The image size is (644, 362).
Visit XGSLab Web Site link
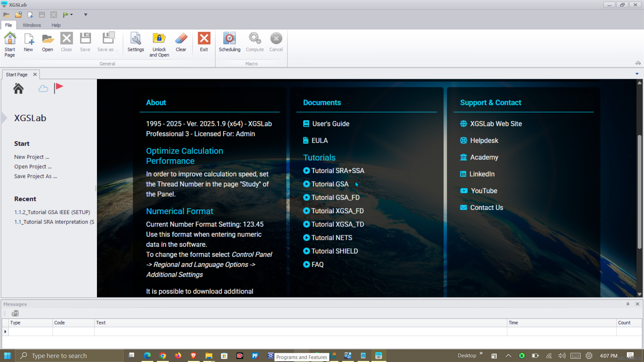coord(491,124)
